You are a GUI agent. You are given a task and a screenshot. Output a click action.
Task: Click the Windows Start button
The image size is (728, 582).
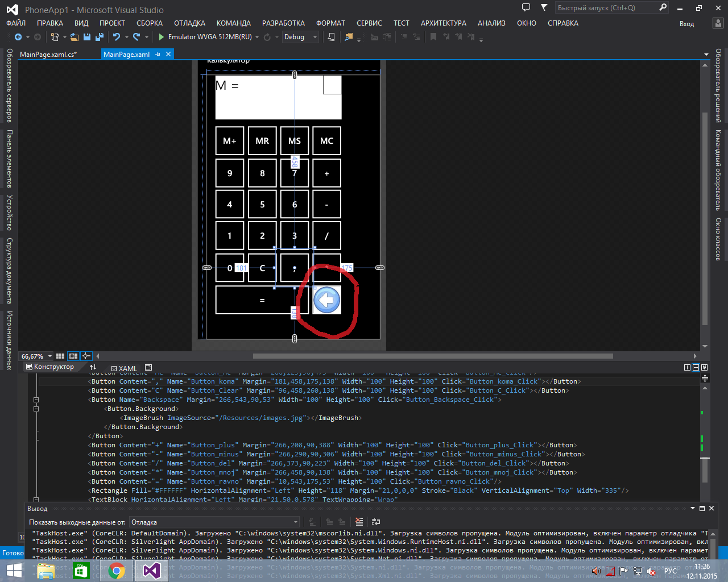coord(14,571)
